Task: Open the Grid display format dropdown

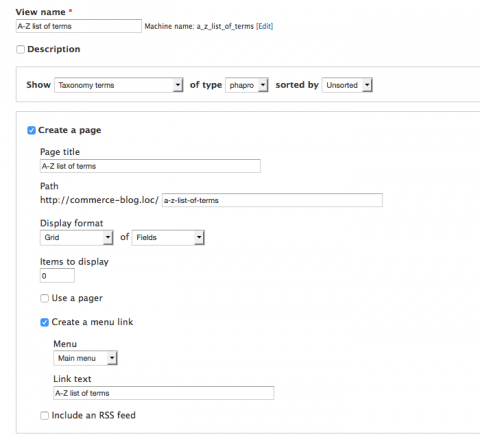Action: click(x=77, y=238)
